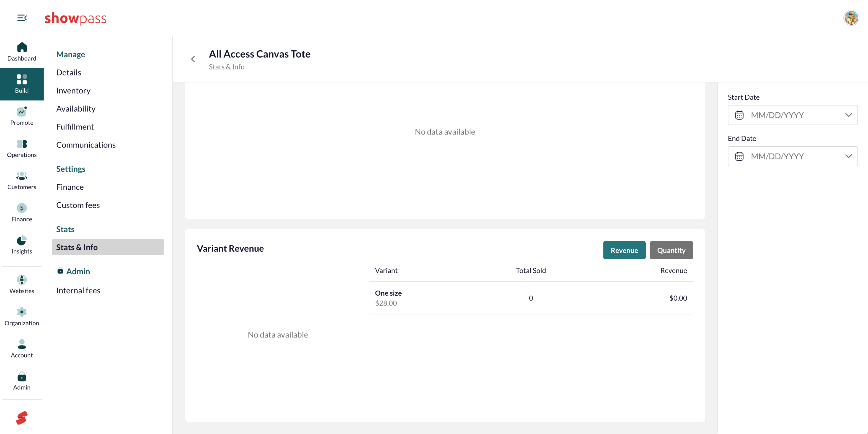Open the Inventory menu item
The height and width of the screenshot is (434, 868).
[x=73, y=91]
